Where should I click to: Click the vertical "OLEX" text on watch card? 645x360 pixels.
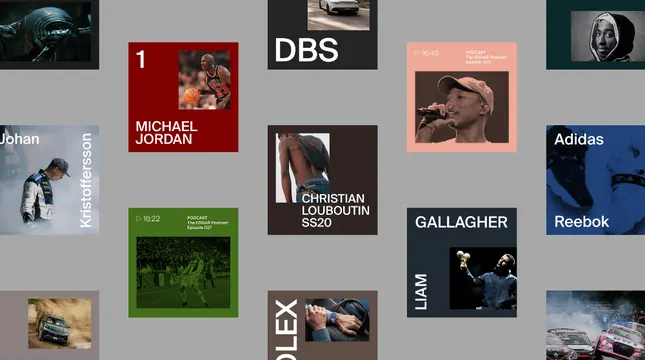point(287,330)
